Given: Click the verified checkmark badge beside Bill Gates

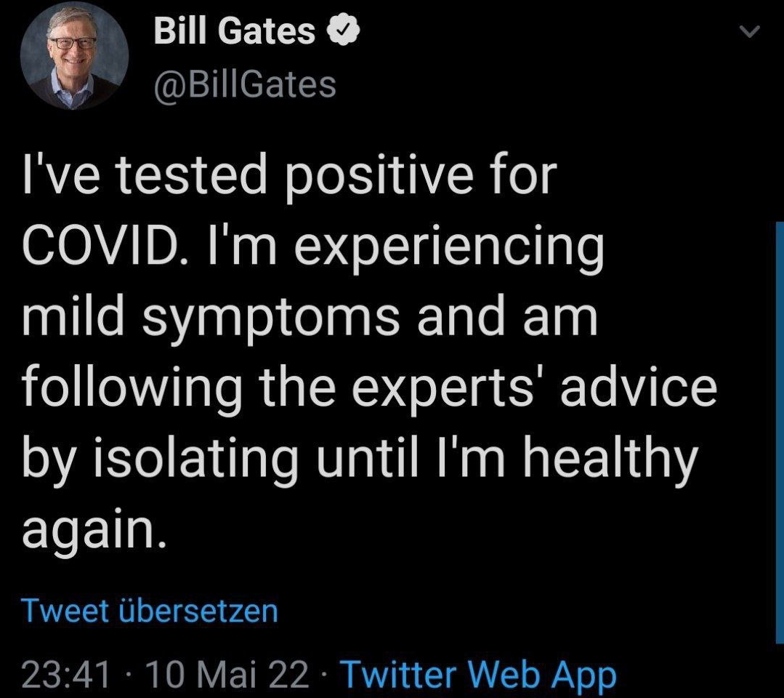Looking at the screenshot, I should [343, 32].
